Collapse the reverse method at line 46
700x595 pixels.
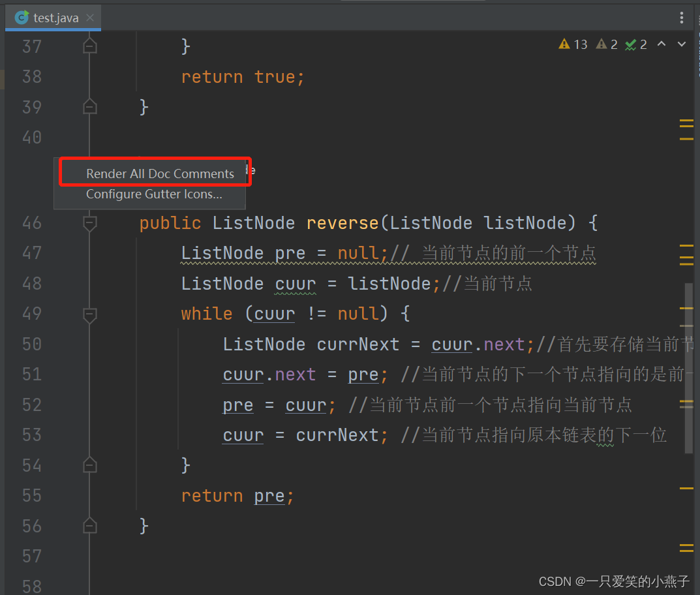[x=89, y=222]
